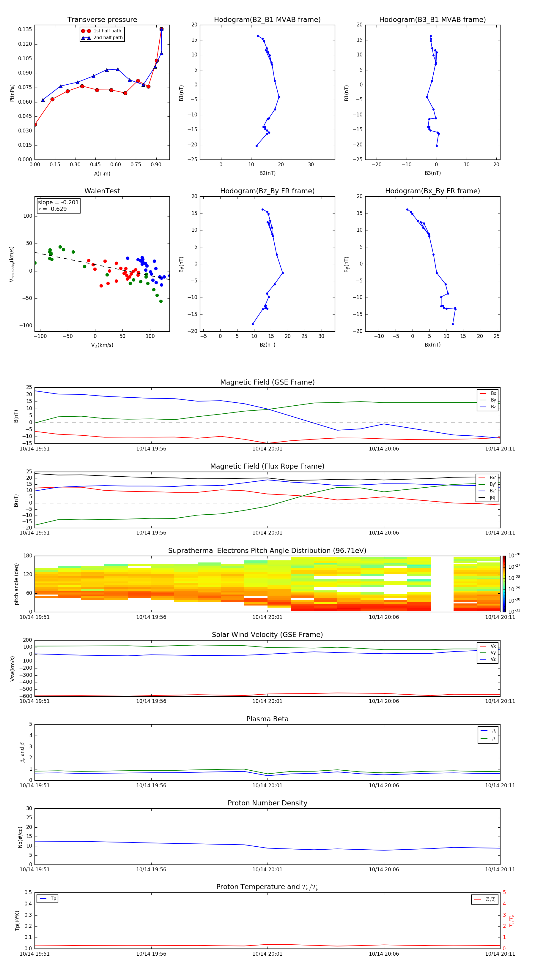Click "10/14 19:56" tick under Proton Number Density
The width and height of the screenshot is (535, 980).
point(151,870)
